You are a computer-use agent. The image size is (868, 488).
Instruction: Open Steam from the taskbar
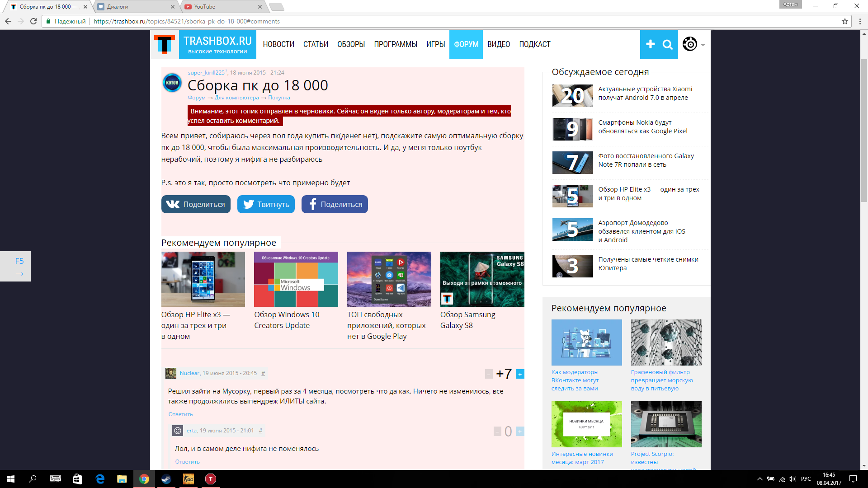(166, 479)
